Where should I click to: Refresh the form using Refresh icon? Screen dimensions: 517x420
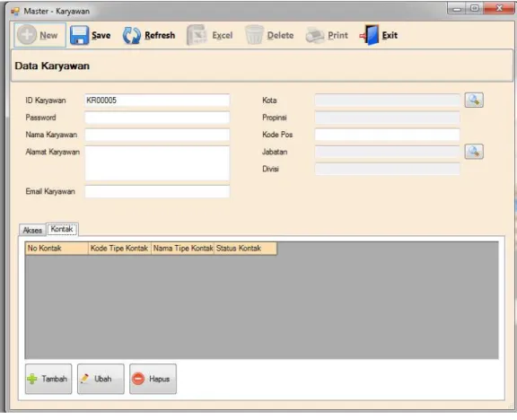(x=131, y=35)
